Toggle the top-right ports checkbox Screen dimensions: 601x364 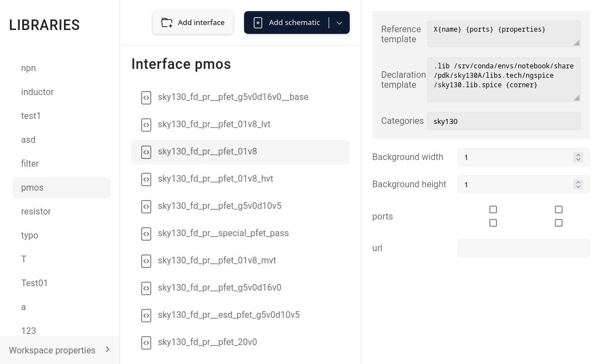point(559,210)
